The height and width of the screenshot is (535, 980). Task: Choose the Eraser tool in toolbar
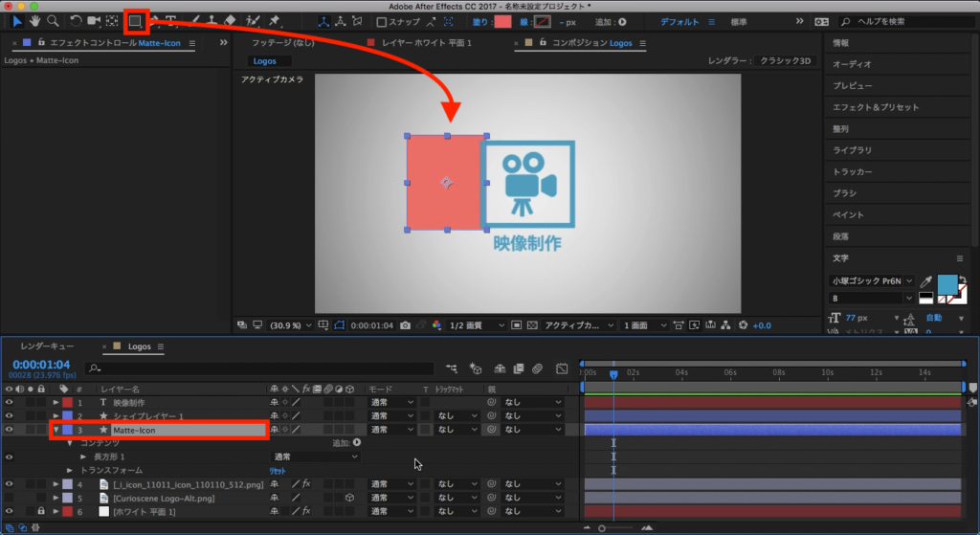pos(230,20)
